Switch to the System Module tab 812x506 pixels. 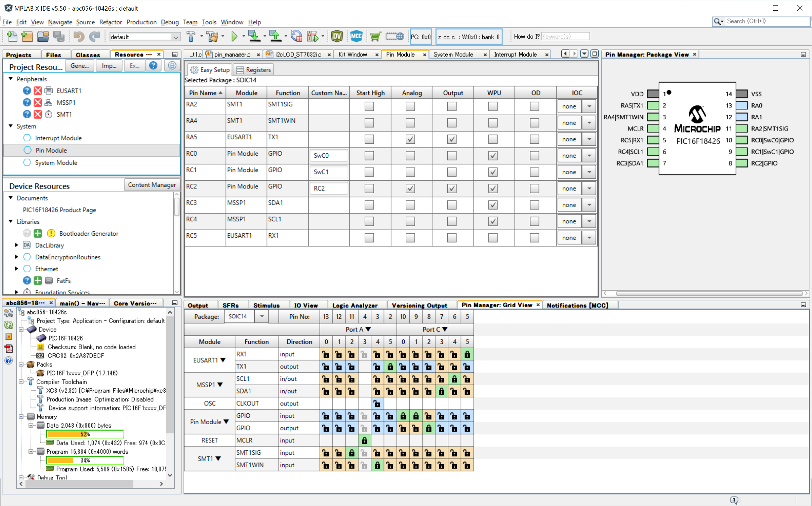coord(453,54)
